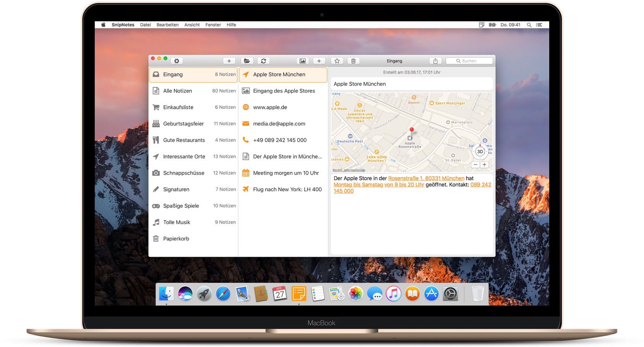644x347 pixels.
Task: Select the www.apple.de note
Action: (283, 107)
